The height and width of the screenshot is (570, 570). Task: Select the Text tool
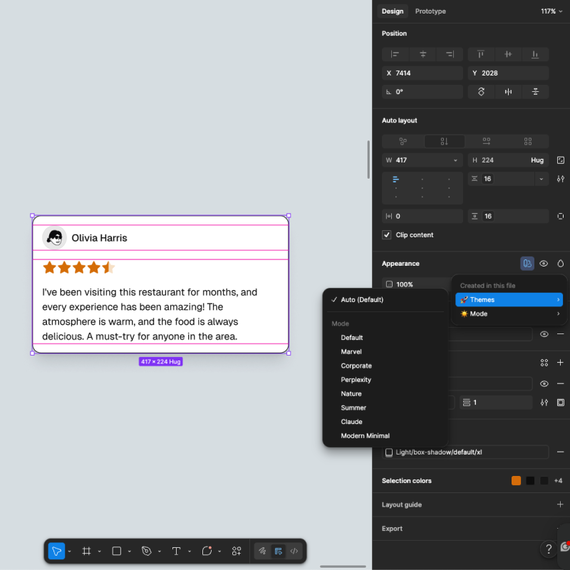[x=176, y=551]
